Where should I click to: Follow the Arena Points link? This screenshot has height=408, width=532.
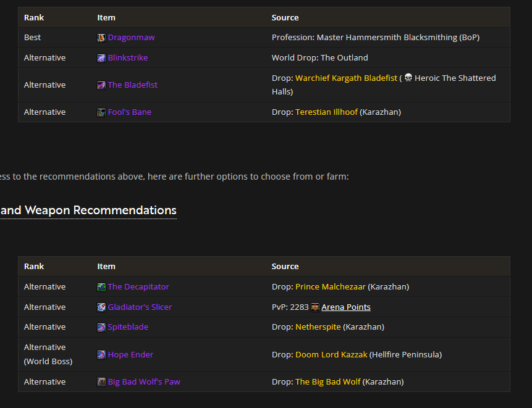346,307
